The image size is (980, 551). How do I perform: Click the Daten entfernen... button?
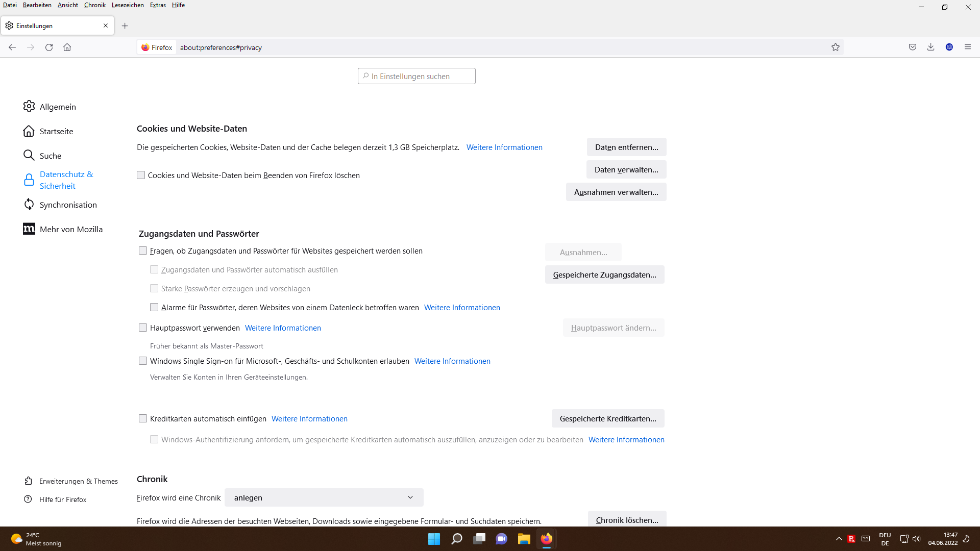tap(626, 147)
